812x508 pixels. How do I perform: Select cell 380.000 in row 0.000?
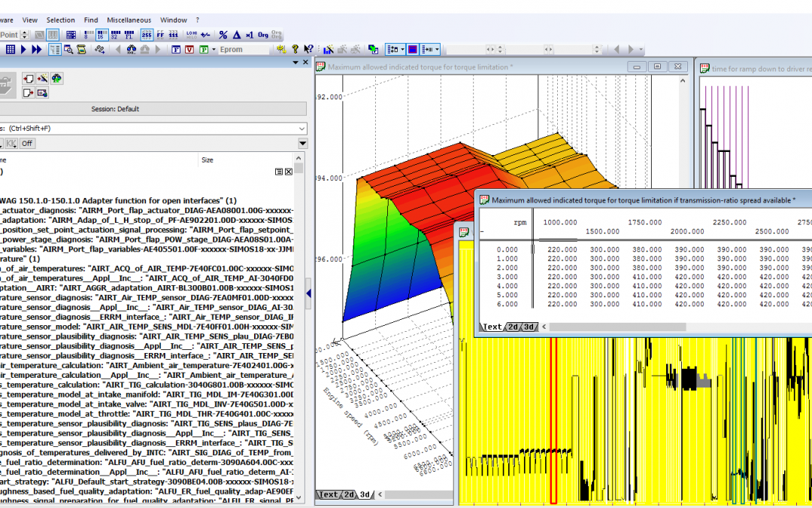647,249
